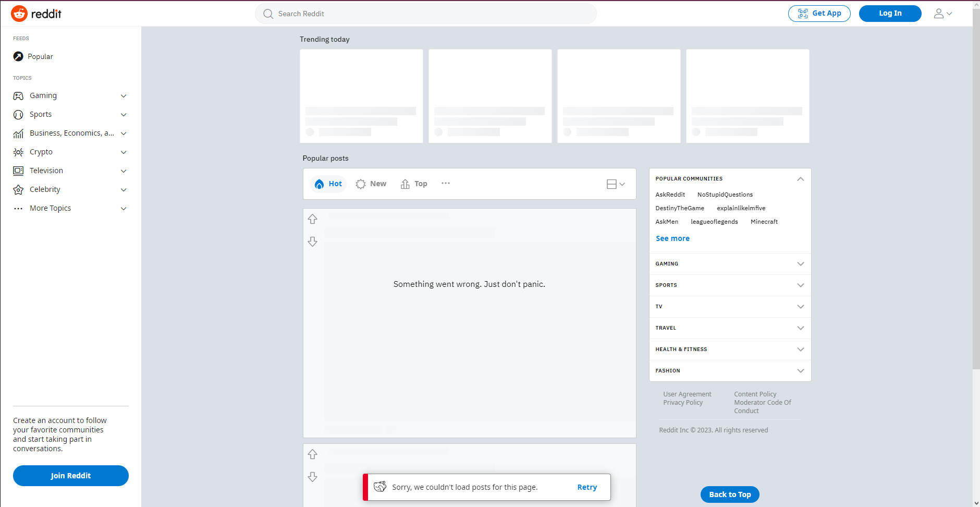Click the Hot flame icon
This screenshot has height=507, width=980.
[x=320, y=184]
